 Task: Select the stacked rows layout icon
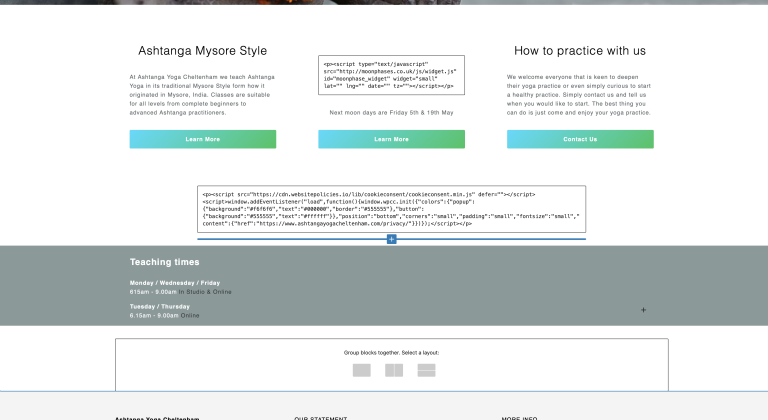(426, 370)
